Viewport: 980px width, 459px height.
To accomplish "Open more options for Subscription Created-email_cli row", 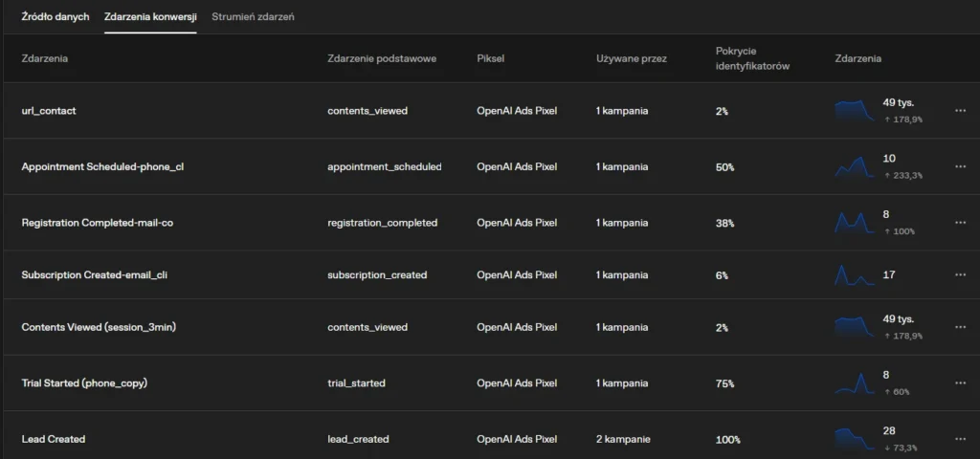I will (960, 274).
